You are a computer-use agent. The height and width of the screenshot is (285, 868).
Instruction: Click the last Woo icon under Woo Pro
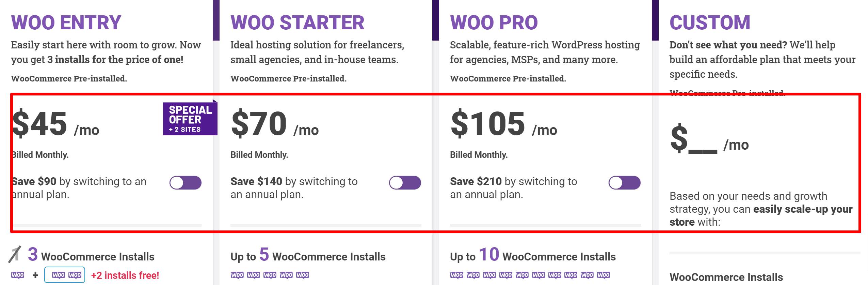[604, 275]
